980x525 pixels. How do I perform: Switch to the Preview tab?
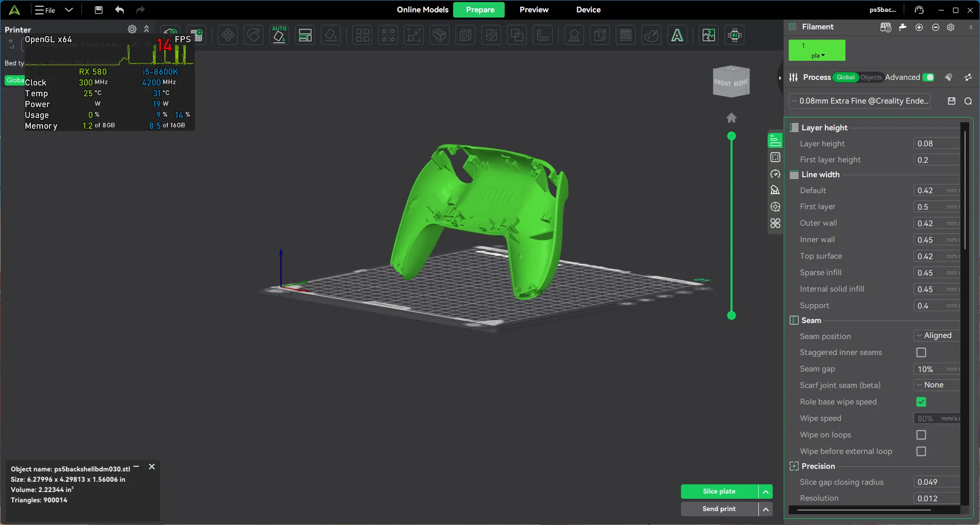click(534, 10)
